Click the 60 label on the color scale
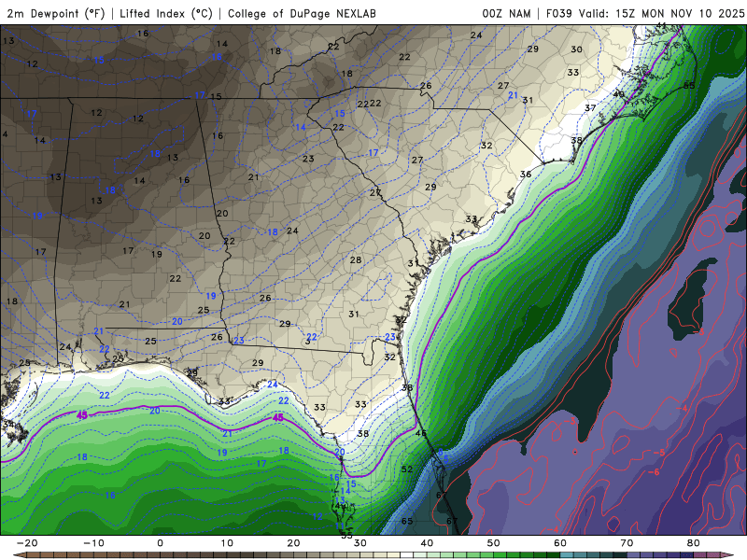The image size is (747, 560). 560,543
